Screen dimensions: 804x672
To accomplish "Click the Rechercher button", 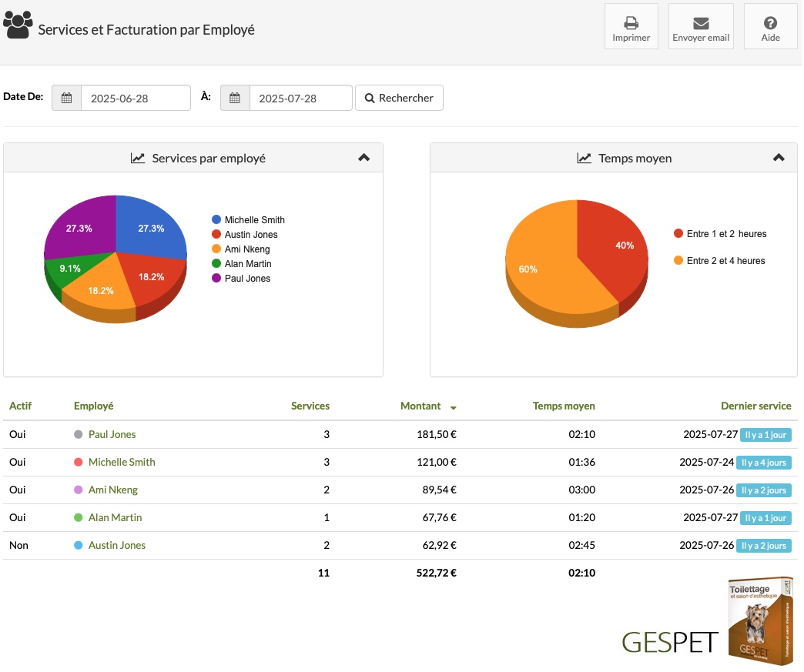I will [400, 98].
